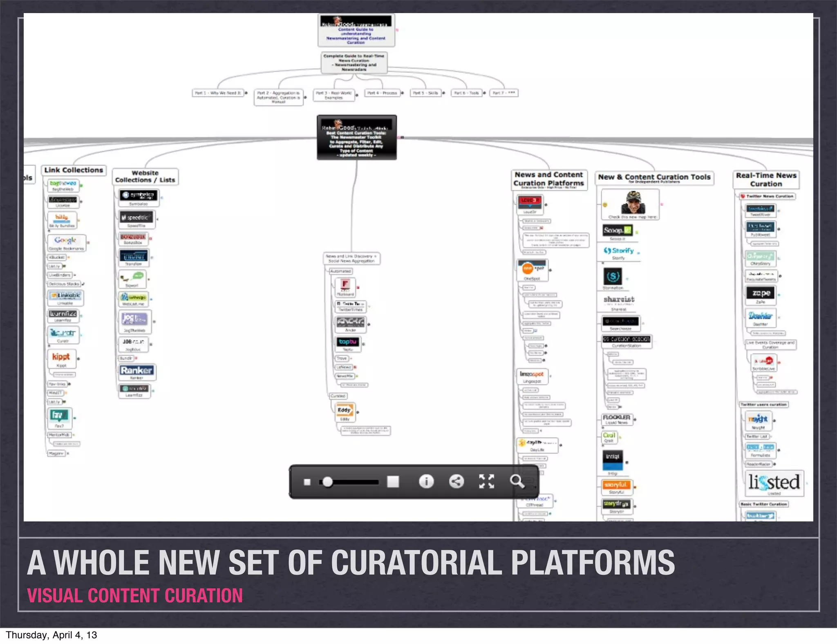Select the Taptu logo node

pos(348,344)
